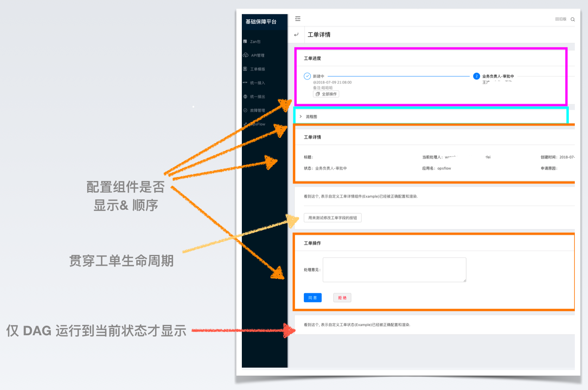
Task: Click the 工单模版 sidebar icon
Action: (x=245, y=69)
